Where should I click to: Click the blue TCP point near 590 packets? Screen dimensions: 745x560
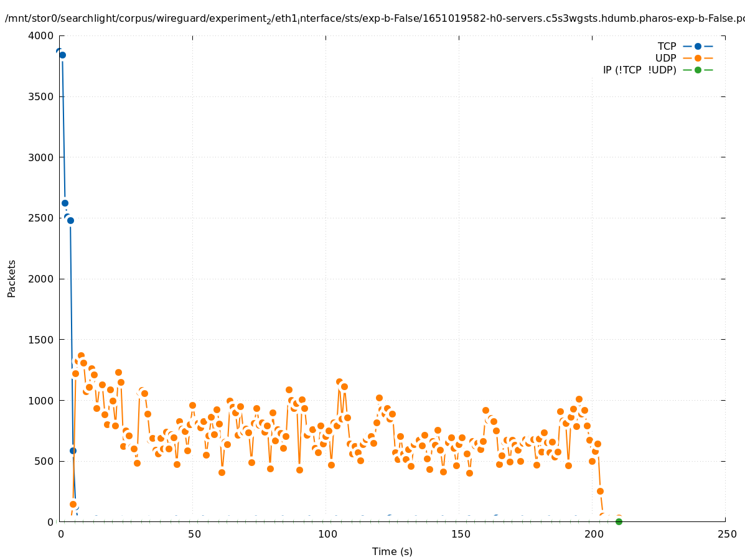73,450
